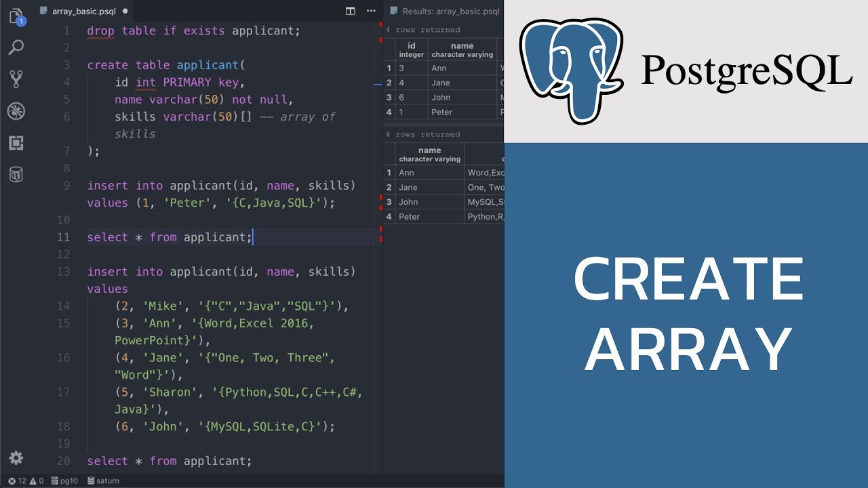Screen dimensions: 868x488
Task: Select the 'One, Two' skills cell for Jane
Action: click(x=484, y=187)
